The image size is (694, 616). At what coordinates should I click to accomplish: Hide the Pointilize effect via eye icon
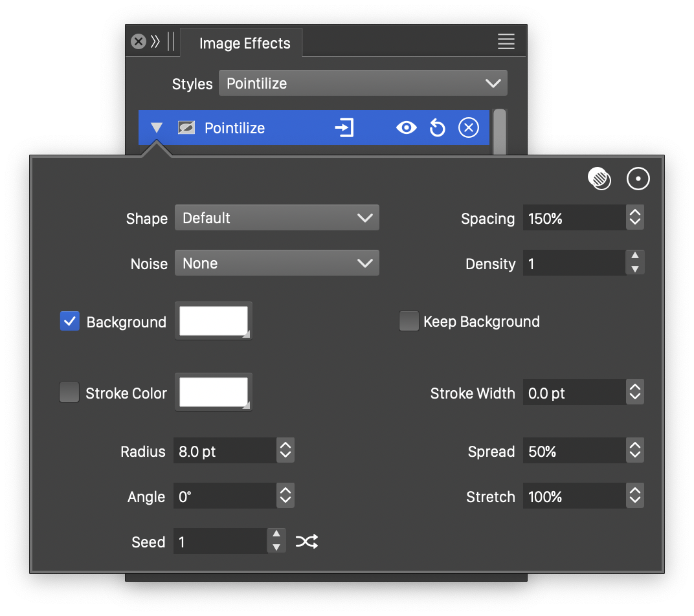click(406, 128)
